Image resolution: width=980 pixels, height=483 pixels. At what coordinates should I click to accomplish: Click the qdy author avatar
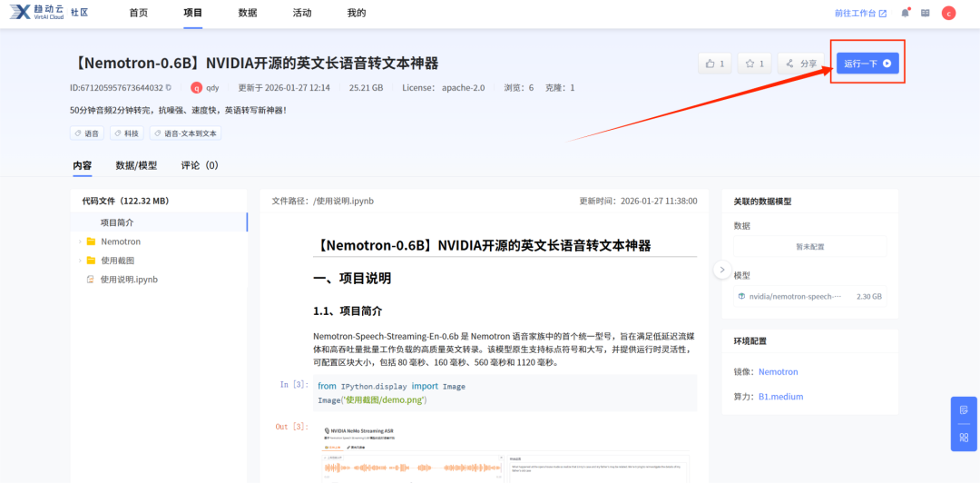(x=196, y=87)
